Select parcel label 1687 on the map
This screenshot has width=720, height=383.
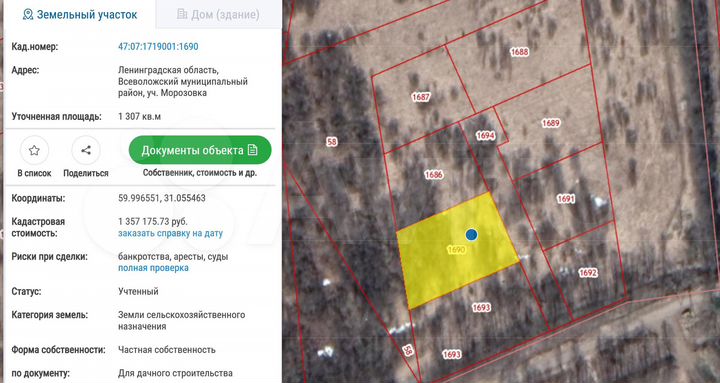pyautogui.click(x=421, y=97)
